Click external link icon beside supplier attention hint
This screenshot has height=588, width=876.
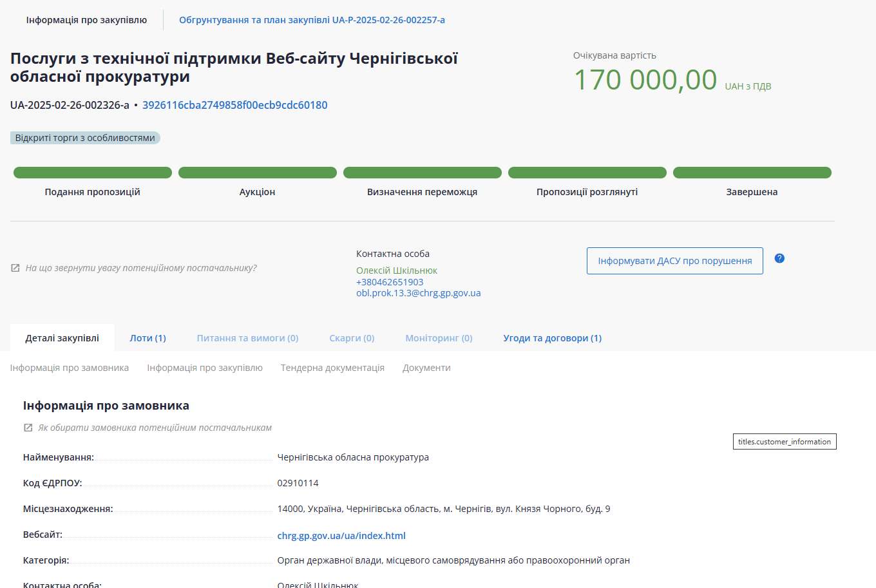(x=15, y=268)
